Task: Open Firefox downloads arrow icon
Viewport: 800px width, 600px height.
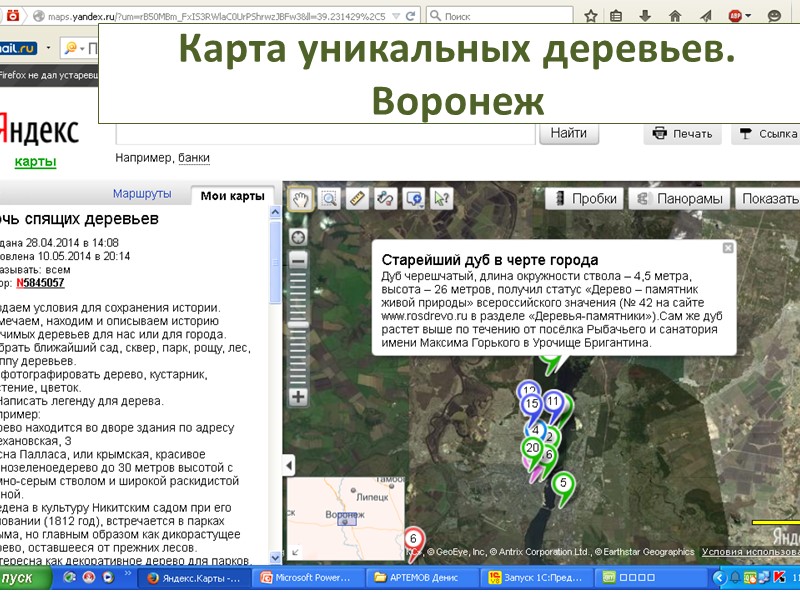Action: [645, 16]
